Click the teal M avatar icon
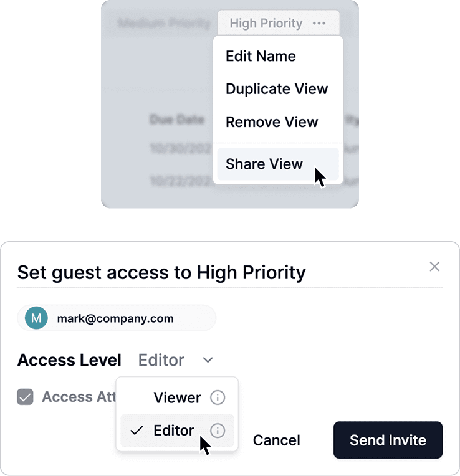The image size is (460, 476). [x=36, y=318]
